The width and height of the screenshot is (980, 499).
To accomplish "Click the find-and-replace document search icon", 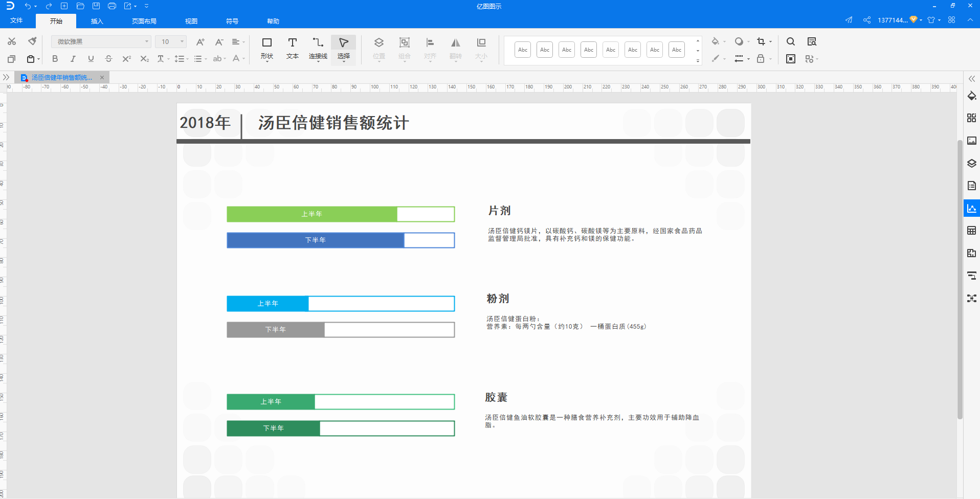I will [x=812, y=41].
